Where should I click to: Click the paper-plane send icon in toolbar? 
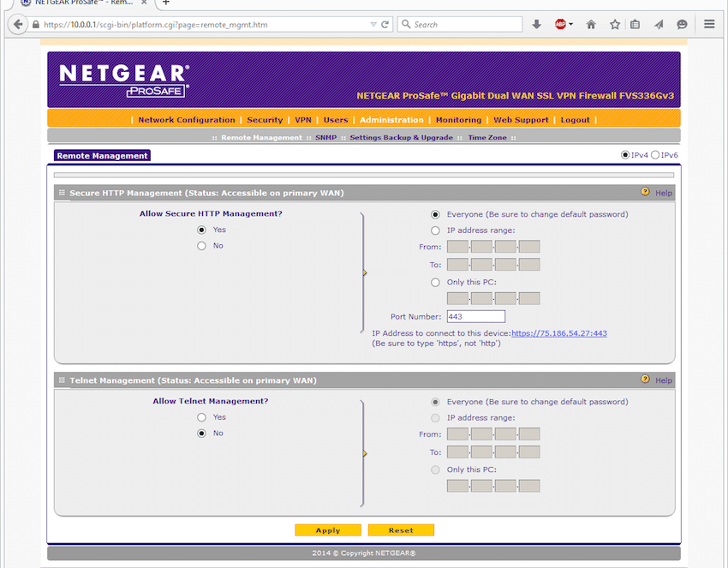pos(659,24)
